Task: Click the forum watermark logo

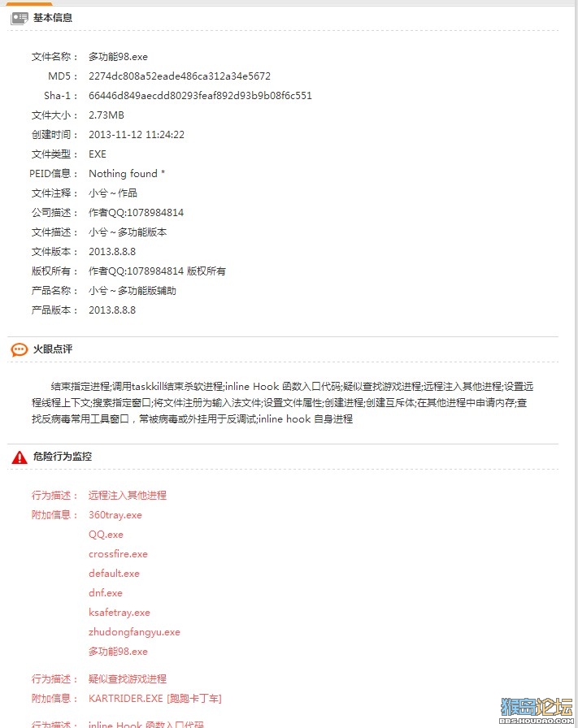Action: (x=537, y=710)
